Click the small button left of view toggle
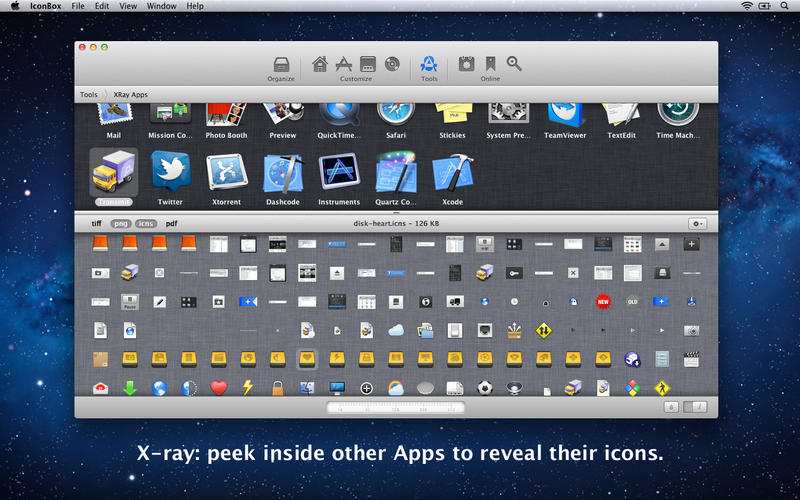The width and height of the screenshot is (800, 500). (671, 407)
